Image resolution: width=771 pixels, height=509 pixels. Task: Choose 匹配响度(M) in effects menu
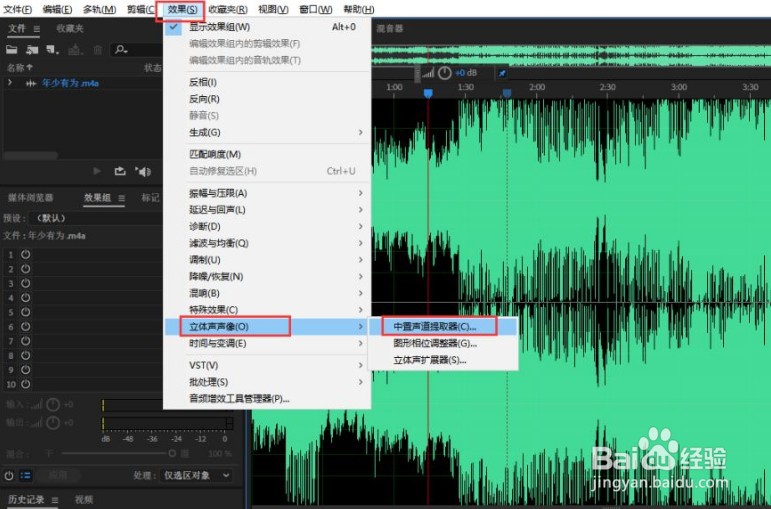click(267, 154)
